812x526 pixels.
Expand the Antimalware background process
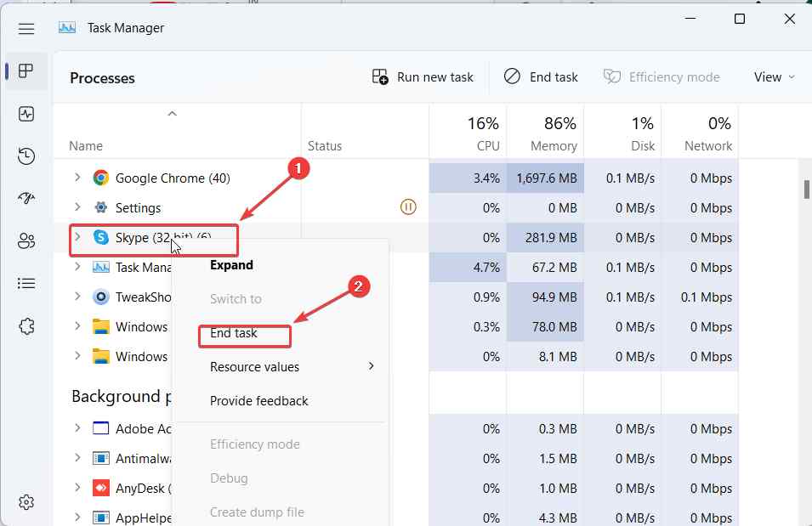click(x=77, y=458)
